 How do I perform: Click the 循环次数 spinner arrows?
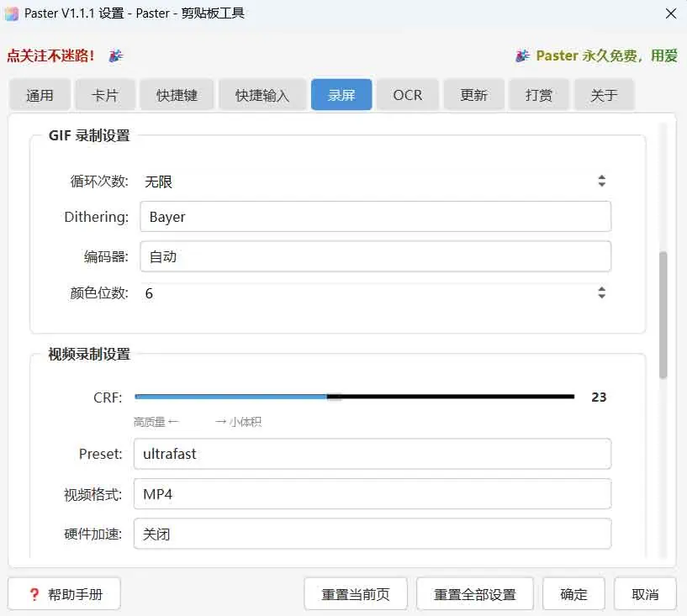(601, 181)
